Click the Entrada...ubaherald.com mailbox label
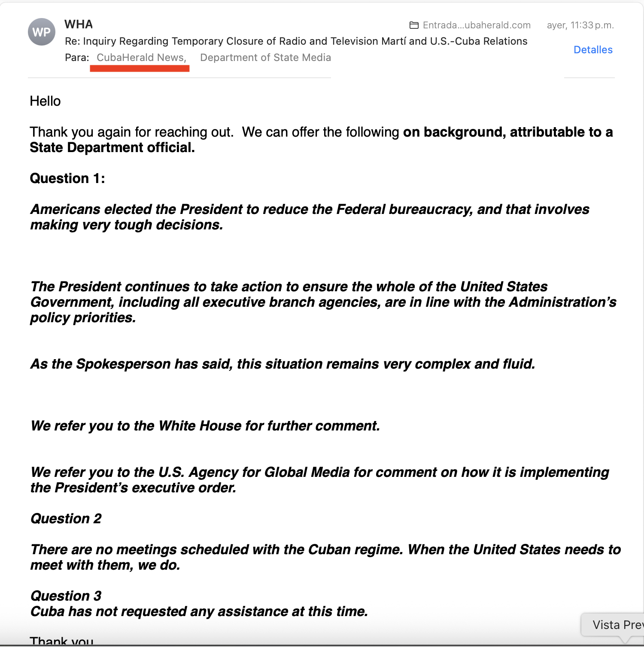This screenshot has width=644, height=647. (x=477, y=25)
